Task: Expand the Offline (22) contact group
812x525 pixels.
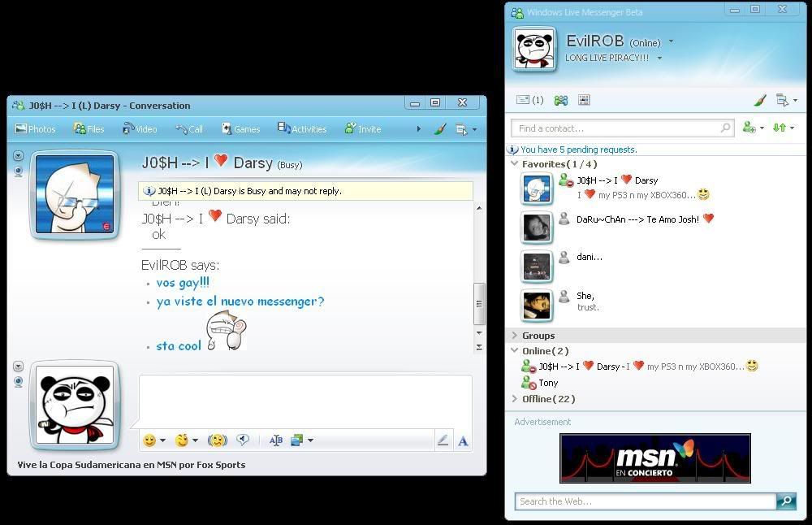Action: [x=515, y=399]
